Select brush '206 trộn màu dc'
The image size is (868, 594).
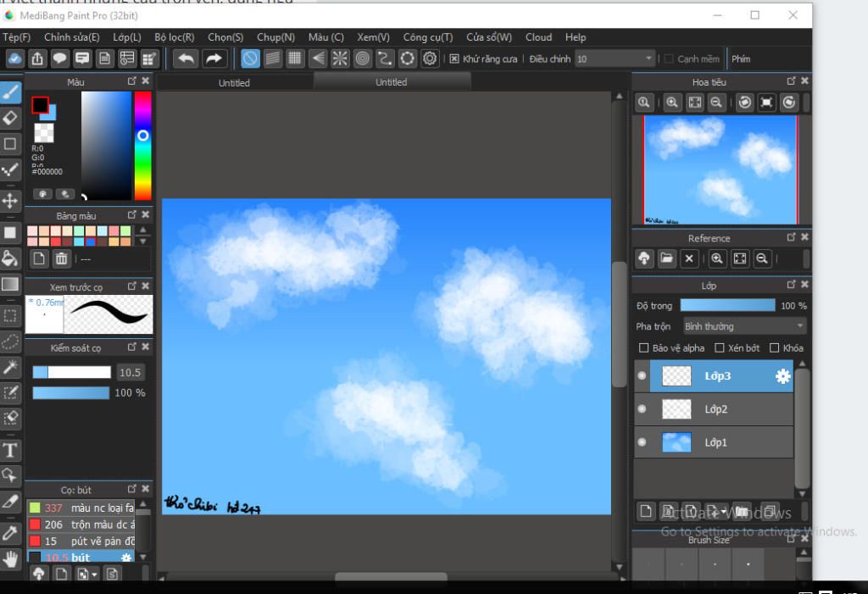(81, 525)
